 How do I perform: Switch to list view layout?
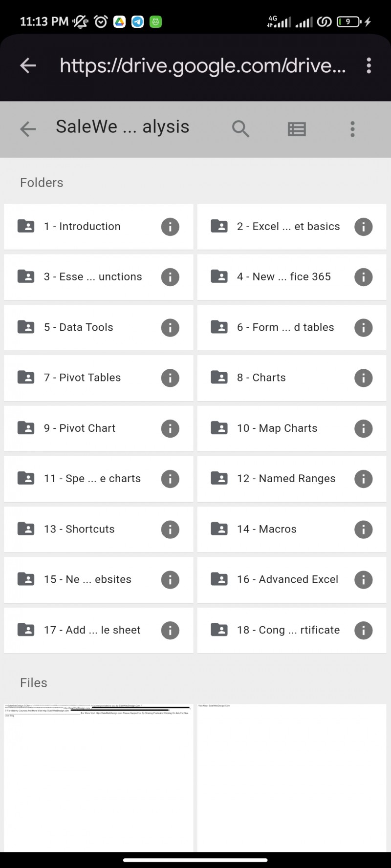pyautogui.click(x=297, y=129)
